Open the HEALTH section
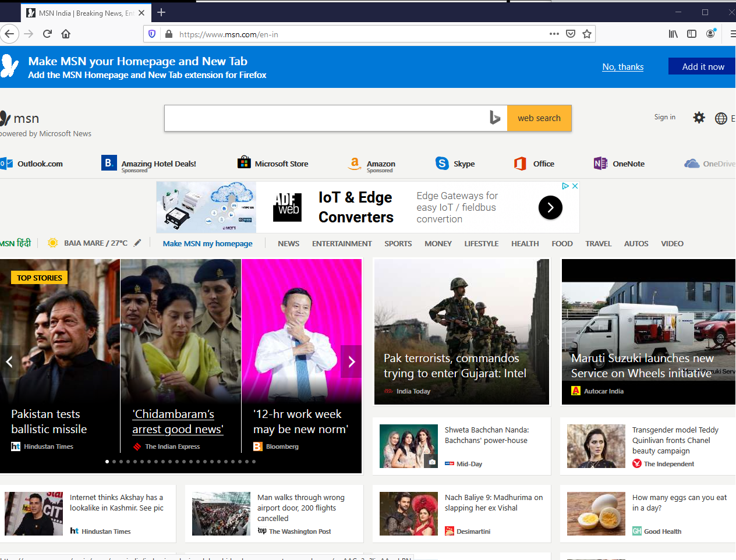 click(x=525, y=243)
